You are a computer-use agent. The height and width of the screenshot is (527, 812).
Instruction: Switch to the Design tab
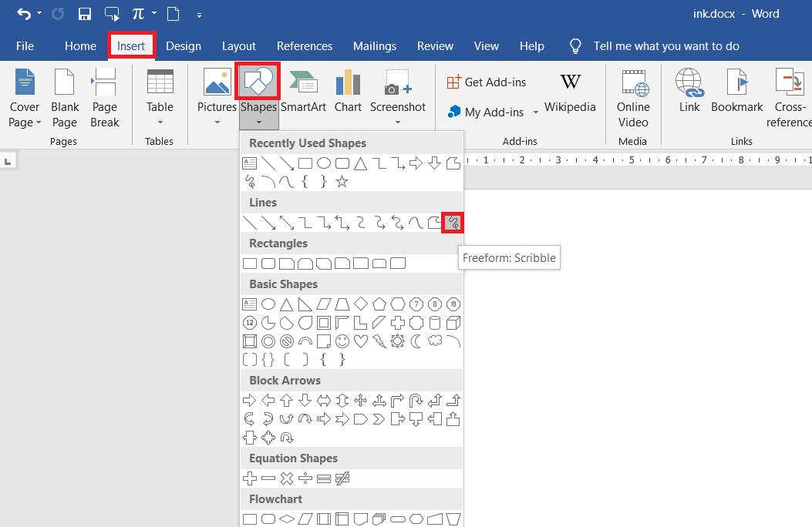pyautogui.click(x=184, y=45)
